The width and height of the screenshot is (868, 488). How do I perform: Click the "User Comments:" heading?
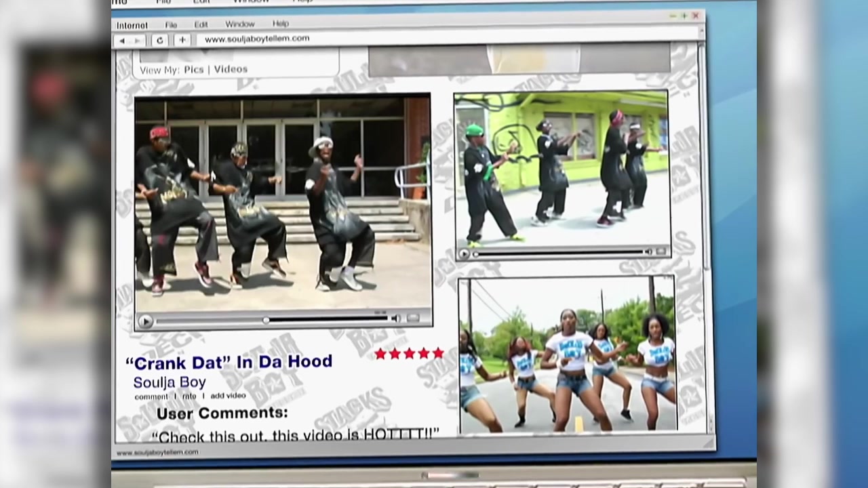pyautogui.click(x=222, y=413)
